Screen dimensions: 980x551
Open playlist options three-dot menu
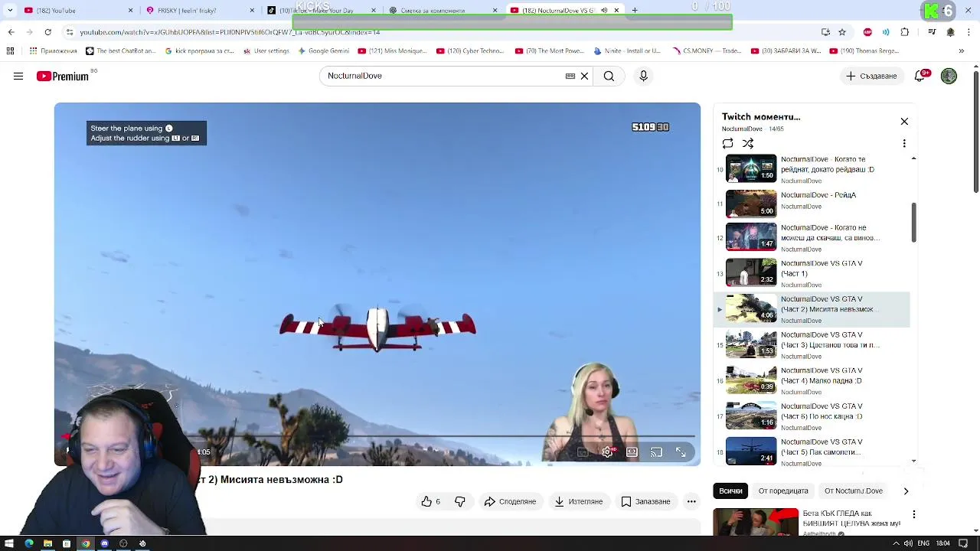pos(904,143)
